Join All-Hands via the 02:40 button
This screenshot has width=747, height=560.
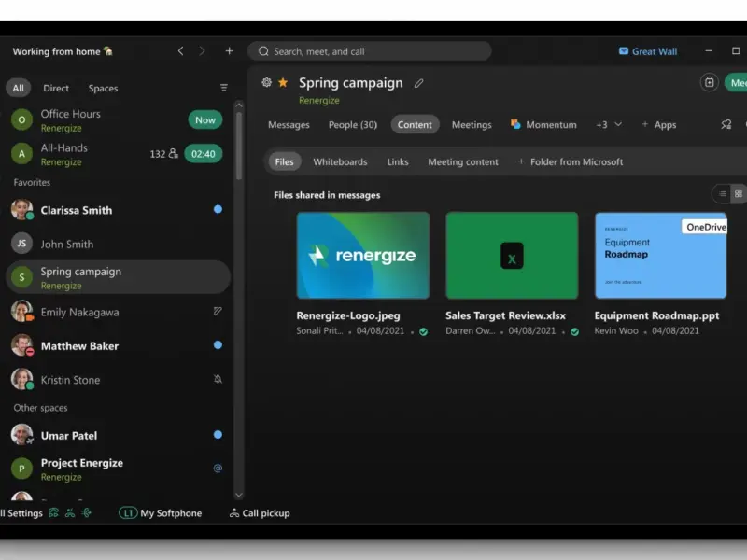(x=204, y=154)
